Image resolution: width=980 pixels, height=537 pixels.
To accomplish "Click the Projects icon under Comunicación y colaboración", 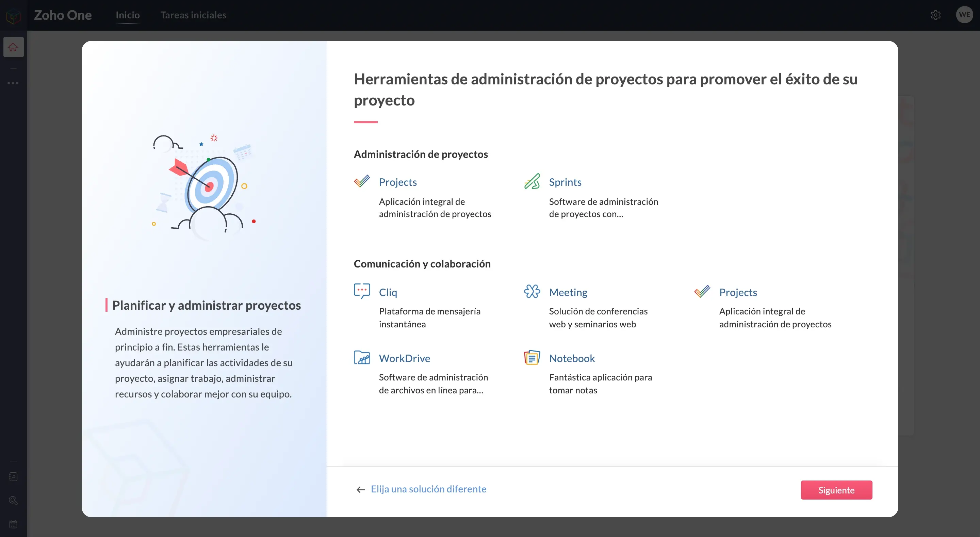I will point(702,292).
